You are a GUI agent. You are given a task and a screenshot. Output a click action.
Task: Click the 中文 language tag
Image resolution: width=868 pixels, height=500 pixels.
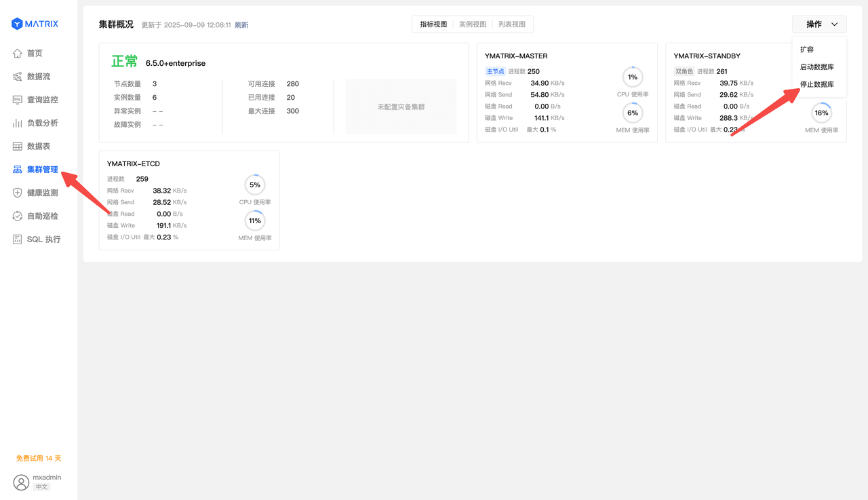click(x=41, y=487)
